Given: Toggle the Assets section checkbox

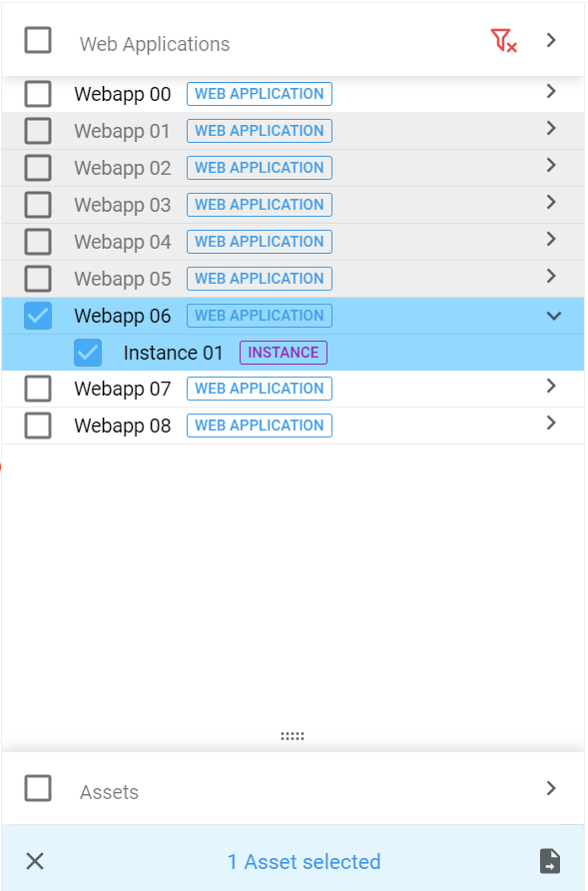Looking at the screenshot, I should click(38, 789).
